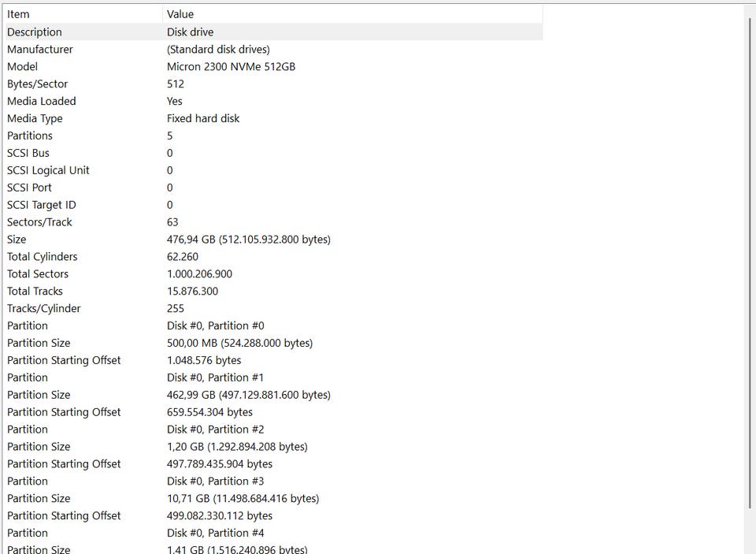
Task: Click the '10,71 GB (11.498.684.416 bytes)' value
Action: [243, 499]
